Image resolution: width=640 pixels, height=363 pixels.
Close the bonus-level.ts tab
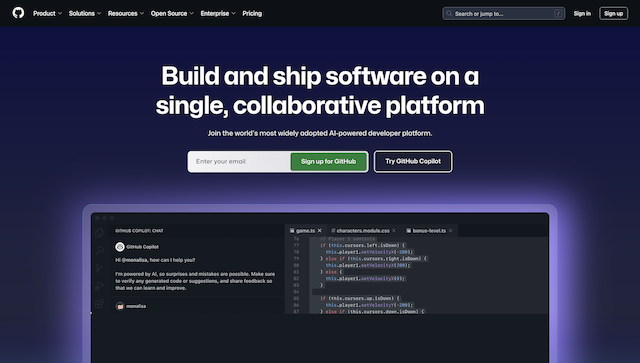451,231
